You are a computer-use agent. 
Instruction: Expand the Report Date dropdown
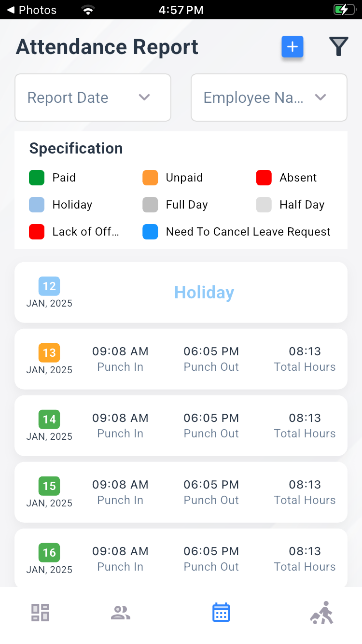point(93,98)
